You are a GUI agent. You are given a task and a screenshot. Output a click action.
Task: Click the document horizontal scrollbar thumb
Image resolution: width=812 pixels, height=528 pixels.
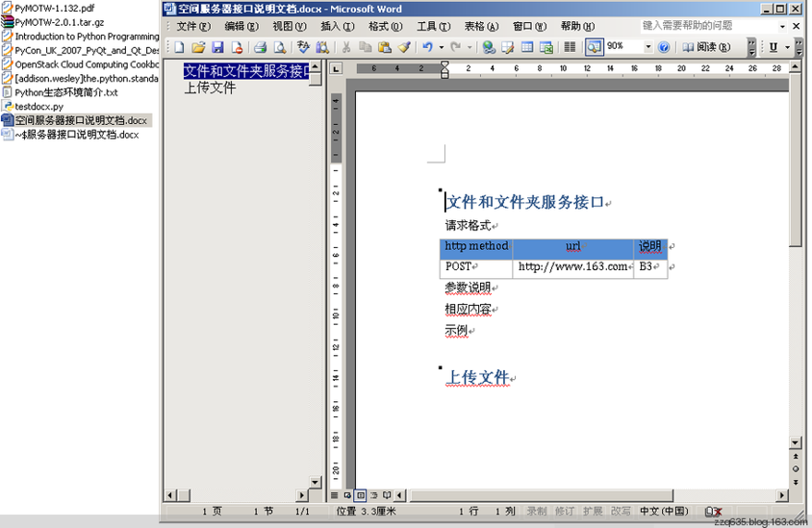pyautogui.click(x=541, y=495)
